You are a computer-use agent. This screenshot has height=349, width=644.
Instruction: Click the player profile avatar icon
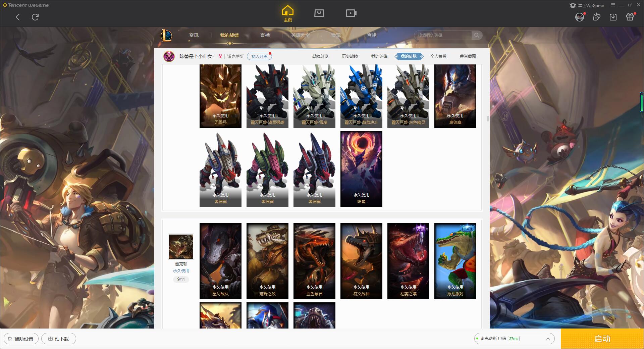point(169,56)
